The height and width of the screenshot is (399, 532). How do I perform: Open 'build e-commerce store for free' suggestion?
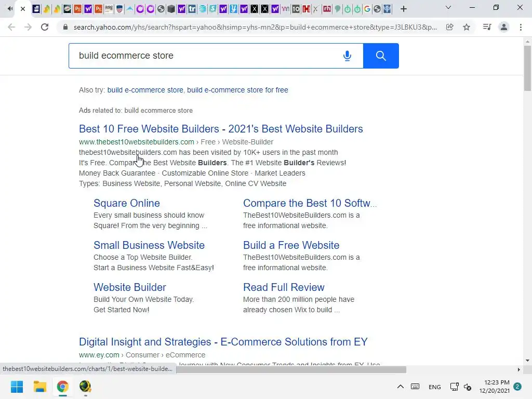click(237, 90)
